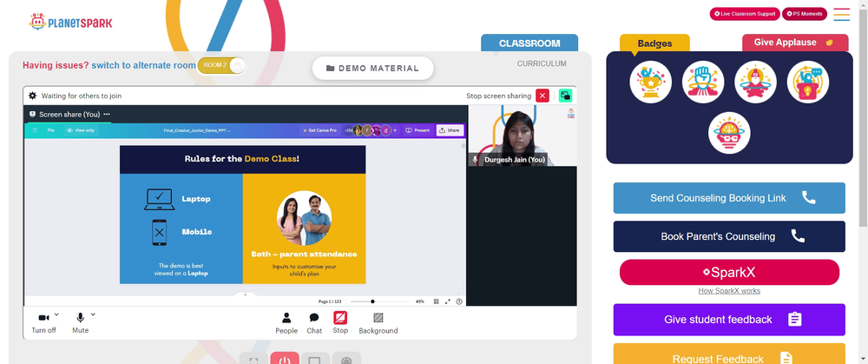The height and width of the screenshot is (364, 868).
Task: Award the trophy star badge
Action: point(650,82)
